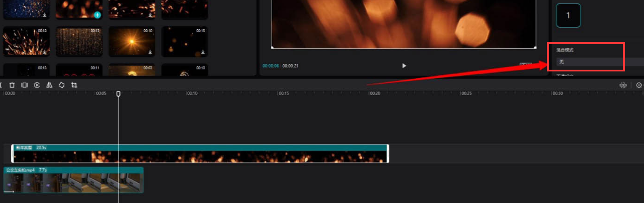Click the bottom-left corner handle of preview frame

click(x=272, y=48)
